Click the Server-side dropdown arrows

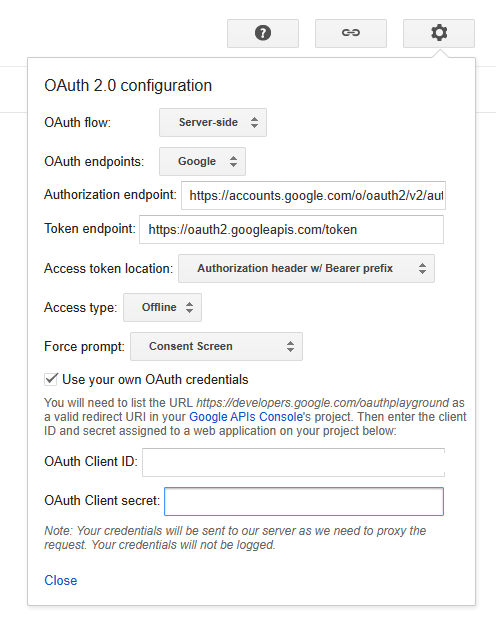pyautogui.click(x=254, y=123)
